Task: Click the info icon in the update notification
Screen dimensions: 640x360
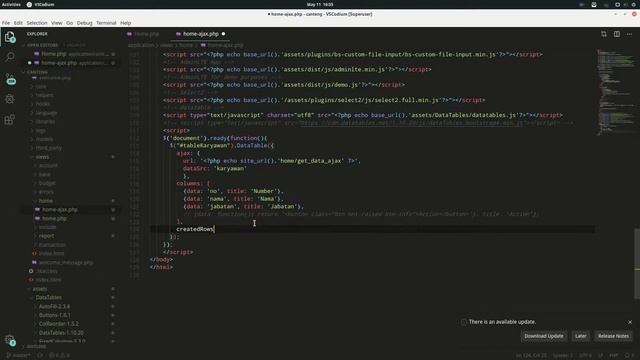Action: click(464, 322)
